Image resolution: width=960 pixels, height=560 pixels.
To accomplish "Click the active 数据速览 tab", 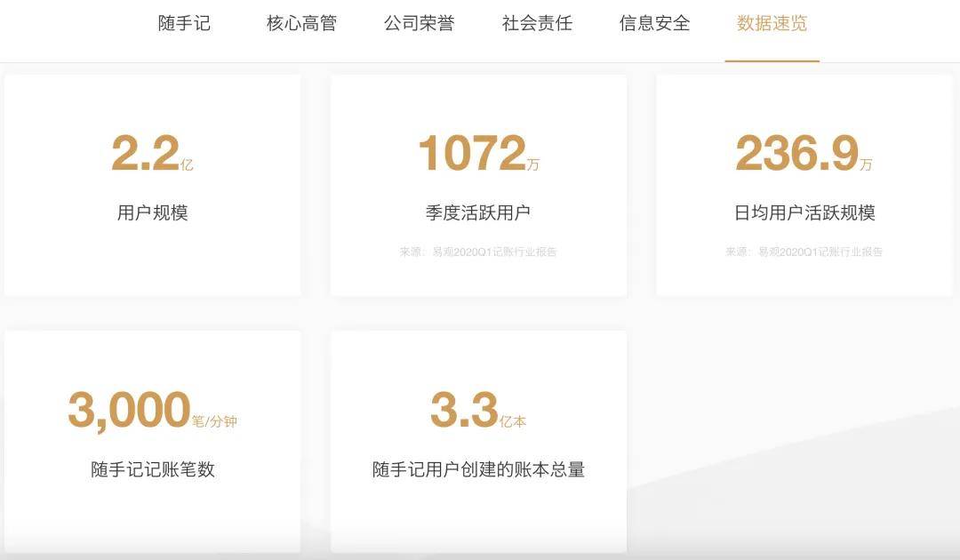I will pyautogui.click(x=772, y=24).
